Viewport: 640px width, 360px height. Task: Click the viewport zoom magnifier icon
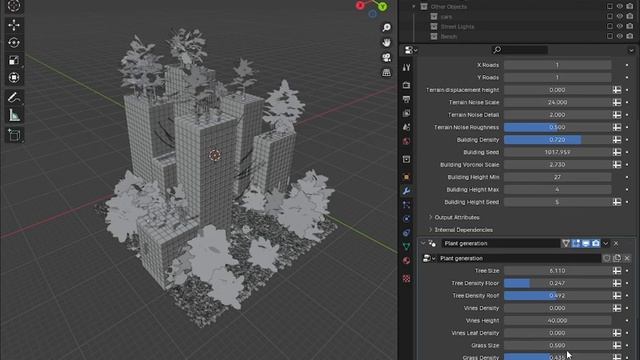pos(386,27)
